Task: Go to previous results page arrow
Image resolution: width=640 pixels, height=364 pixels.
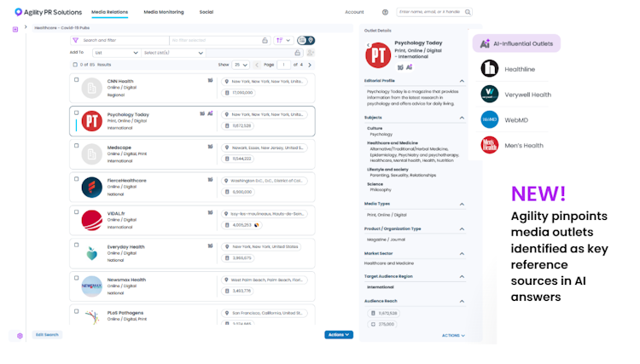Action: (x=257, y=65)
